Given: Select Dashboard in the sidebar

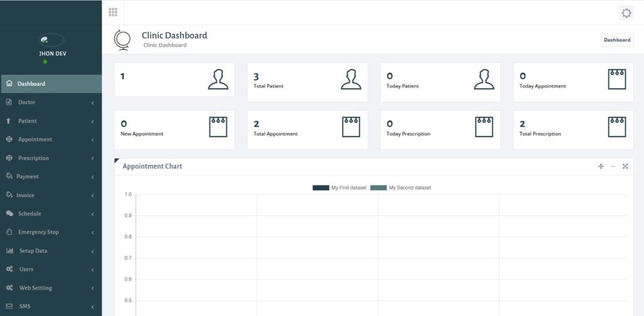Looking at the screenshot, I should 31,84.
